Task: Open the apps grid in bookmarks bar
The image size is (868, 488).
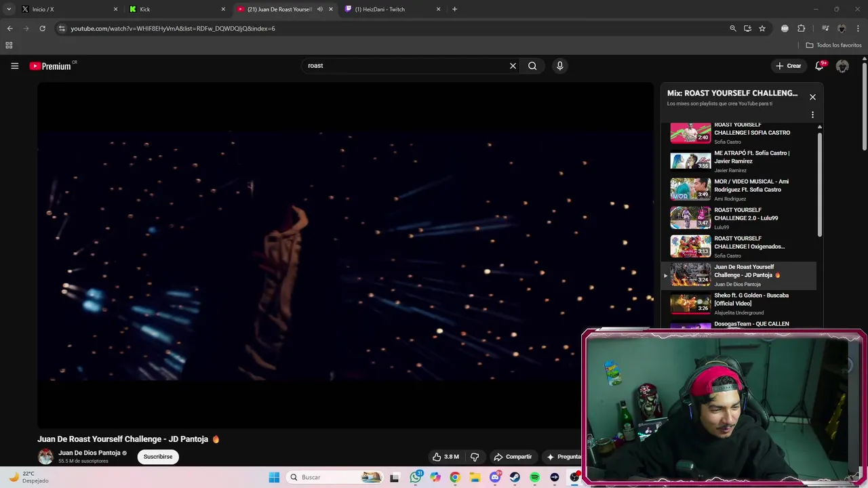Action: [9, 45]
